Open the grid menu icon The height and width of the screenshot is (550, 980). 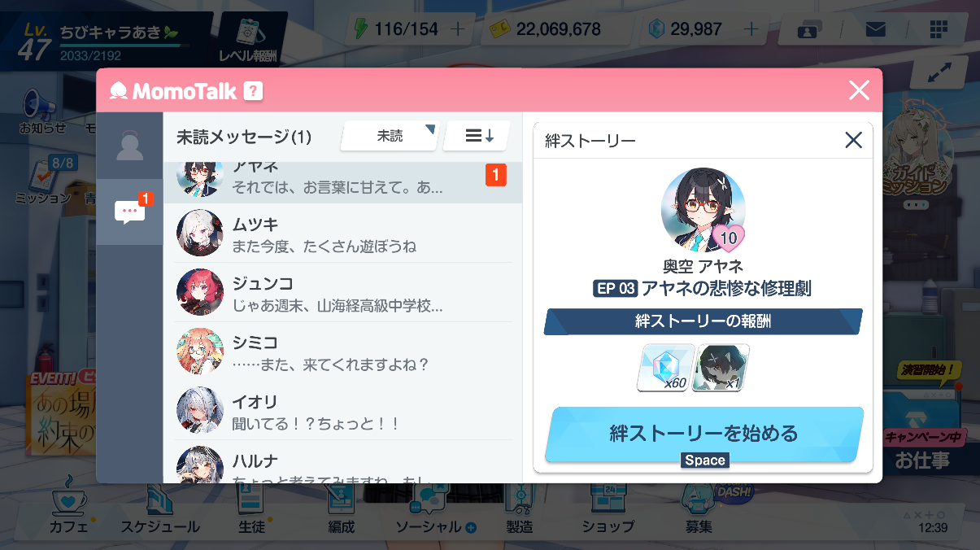click(938, 30)
